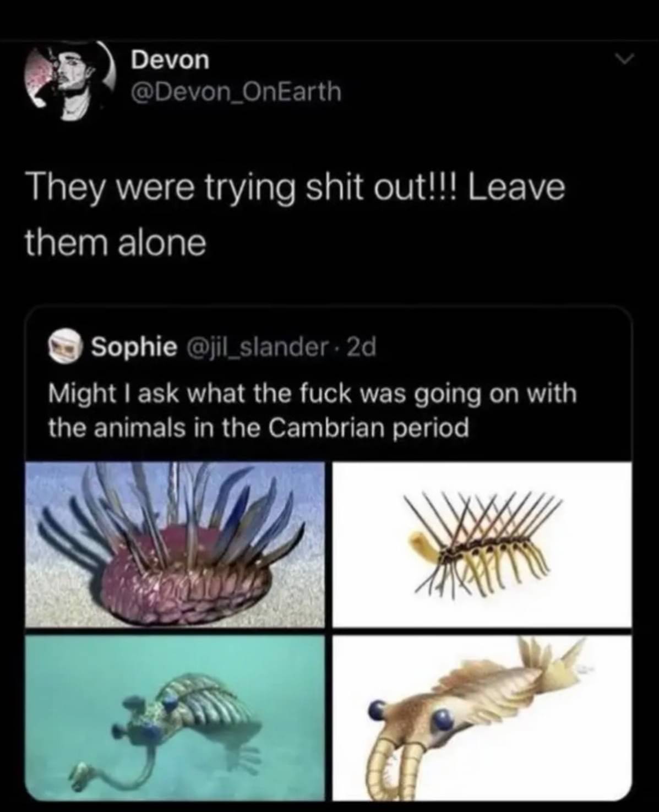Open the @jil_slander handle
Viewport: 659px width, 812px height.
click(x=258, y=347)
